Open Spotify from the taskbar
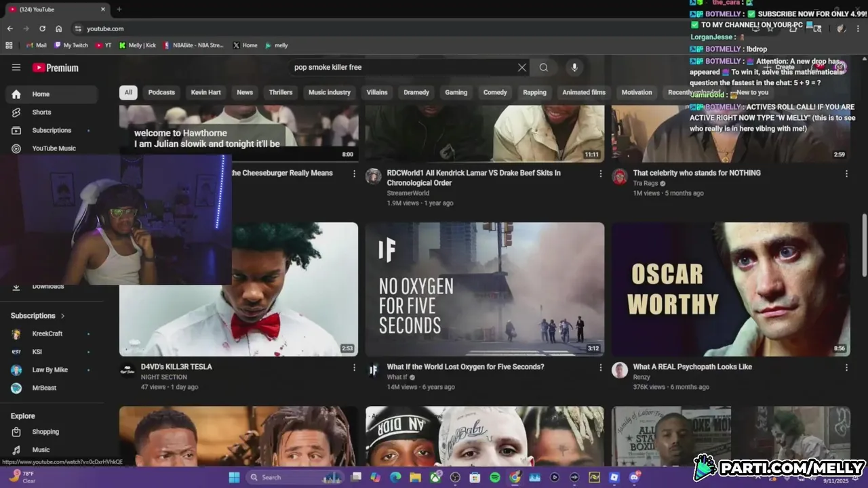868x488 pixels. [495, 477]
